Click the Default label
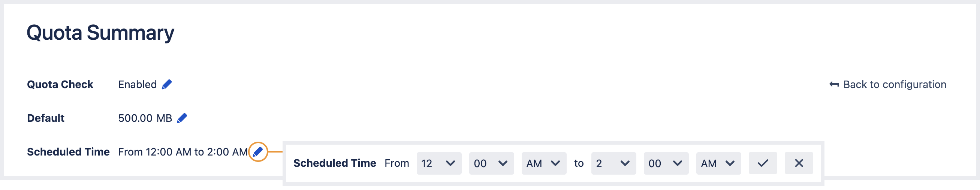The width and height of the screenshot is (980, 190). click(46, 118)
